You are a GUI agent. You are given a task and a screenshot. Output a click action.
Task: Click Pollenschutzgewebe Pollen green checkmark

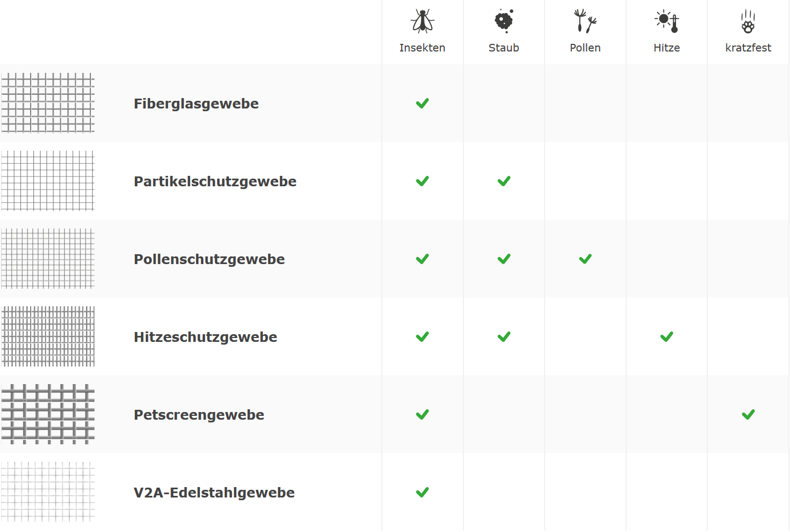click(585, 259)
